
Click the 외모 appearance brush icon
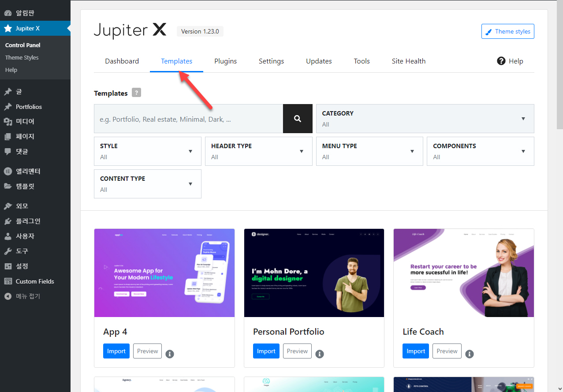(x=8, y=206)
